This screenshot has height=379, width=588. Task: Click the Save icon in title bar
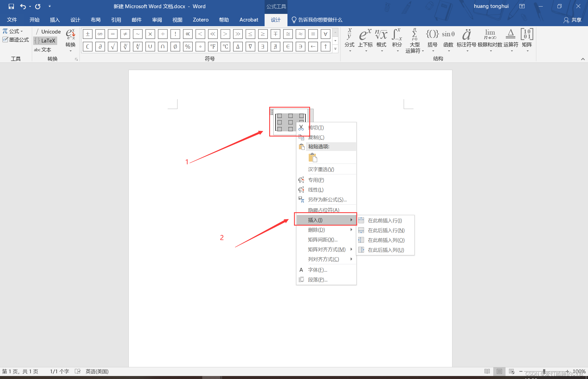click(11, 6)
